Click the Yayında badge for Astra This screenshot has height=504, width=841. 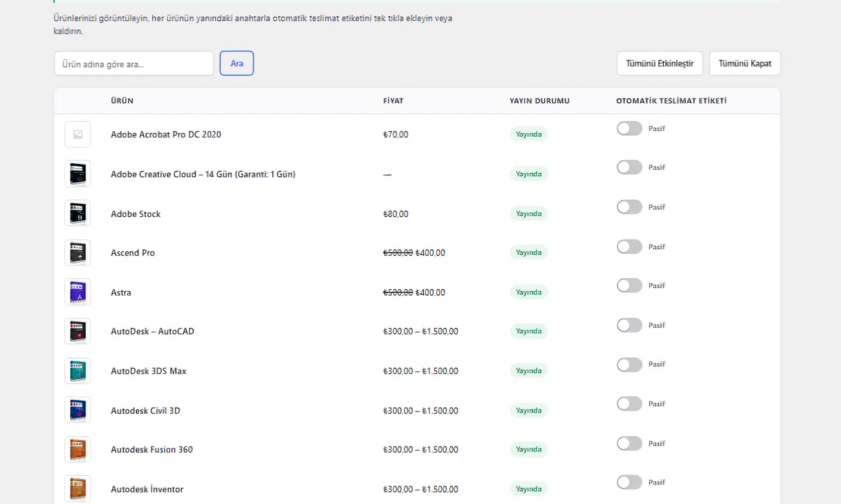tap(529, 292)
